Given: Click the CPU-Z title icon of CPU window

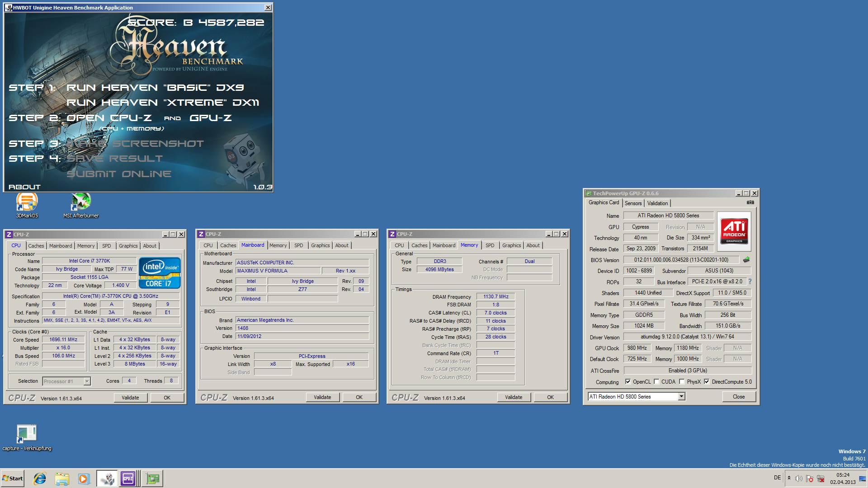Looking at the screenshot, I should click(9, 234).
